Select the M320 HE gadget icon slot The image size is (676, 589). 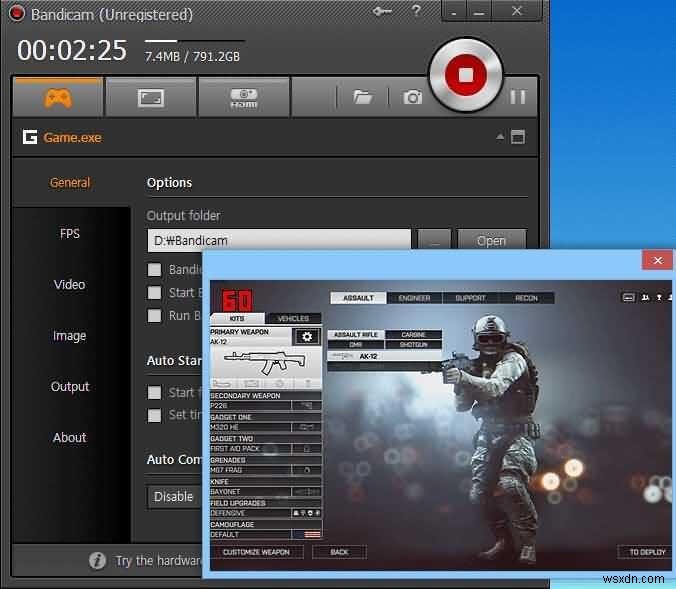click(307, 427)
